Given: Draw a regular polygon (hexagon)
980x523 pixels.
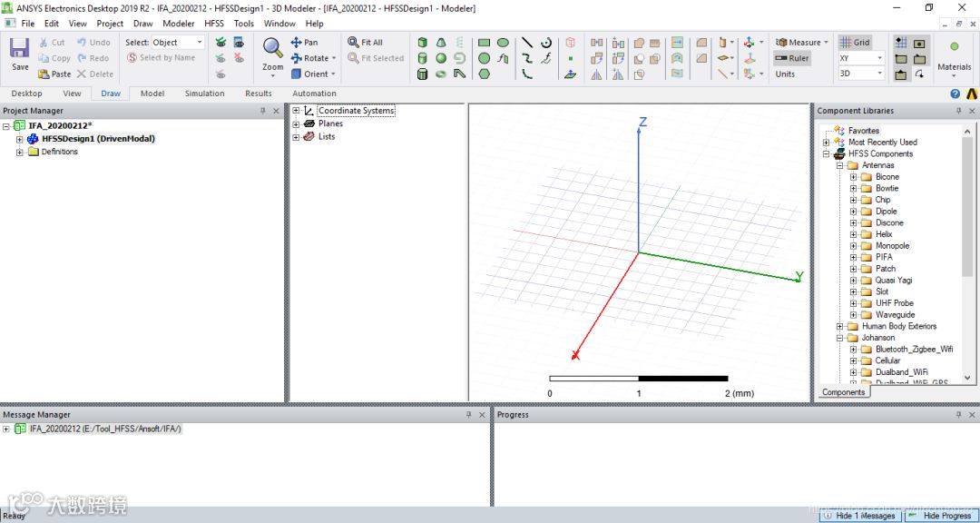Looking at the screenshot, I should point(484,74).
